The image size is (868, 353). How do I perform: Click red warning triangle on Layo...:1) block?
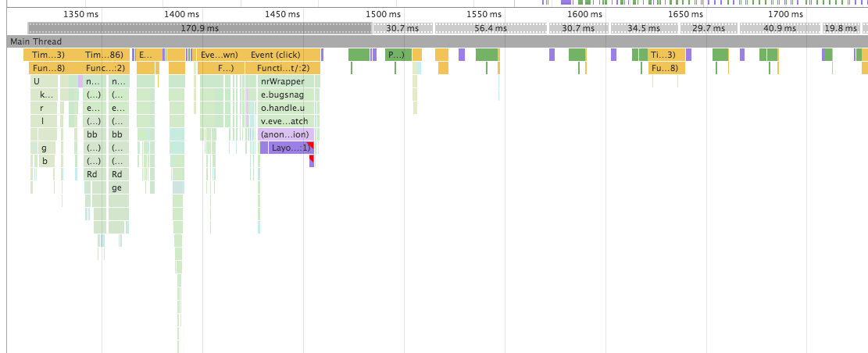(x=311, y=145)
